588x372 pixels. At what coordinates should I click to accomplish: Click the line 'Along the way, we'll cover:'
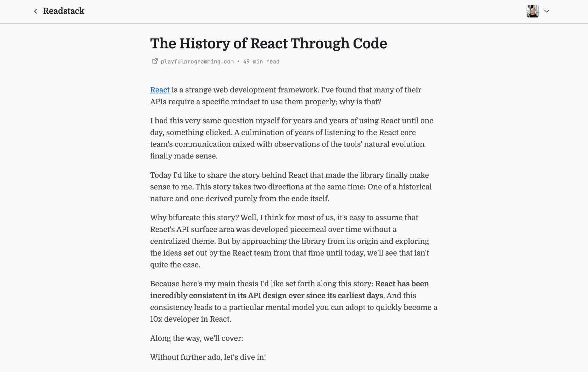pyautogui.click(x=197, y=338)
